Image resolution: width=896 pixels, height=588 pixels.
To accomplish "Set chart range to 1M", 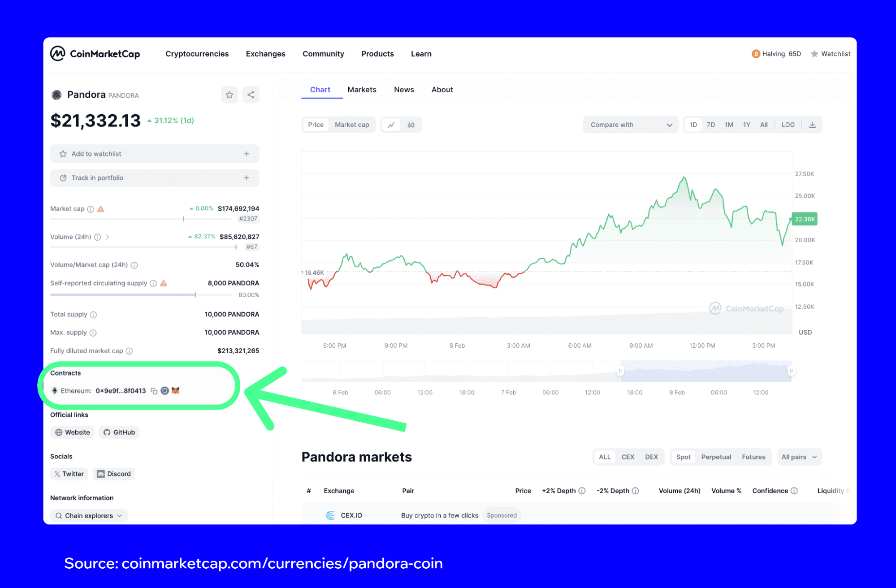I will pyautogui.click(x=729, y=125).
